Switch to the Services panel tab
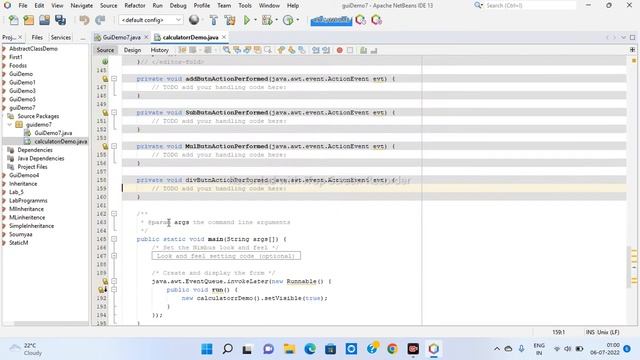Screen dimensions: 640x360 click(61, 37)
